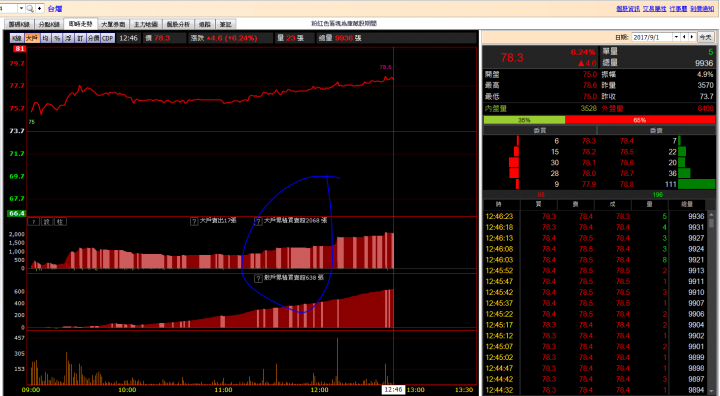The width and height of the screenshot is (720, 396).
Task: Toggle the 均 average line button
Action: [x=45, y=38]
